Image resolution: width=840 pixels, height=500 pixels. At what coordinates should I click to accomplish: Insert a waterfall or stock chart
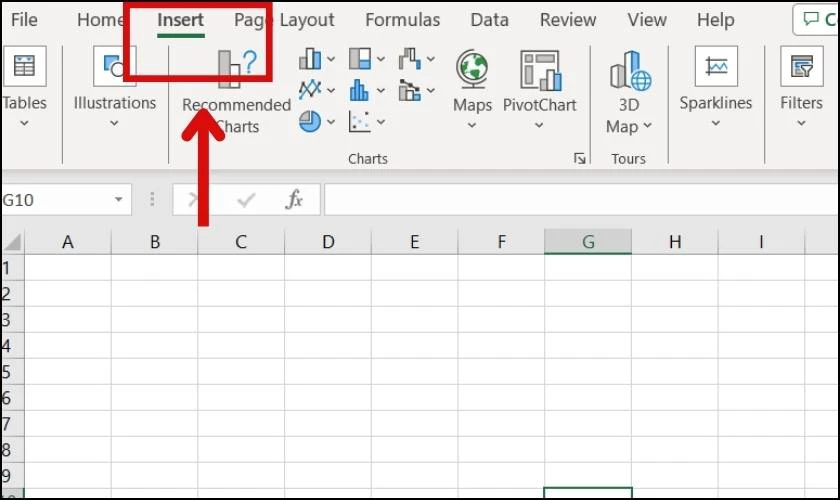pos(410,59)
